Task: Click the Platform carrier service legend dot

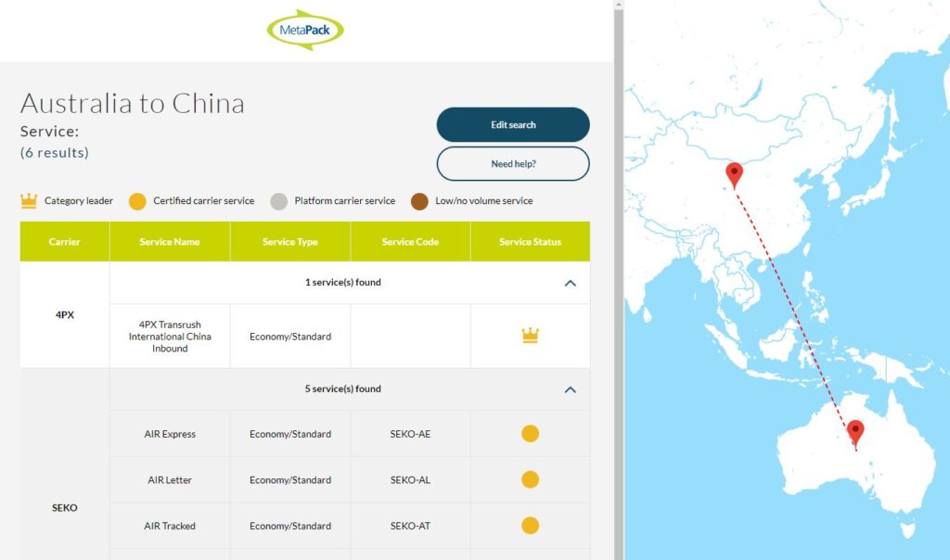Action: point(278,201)
